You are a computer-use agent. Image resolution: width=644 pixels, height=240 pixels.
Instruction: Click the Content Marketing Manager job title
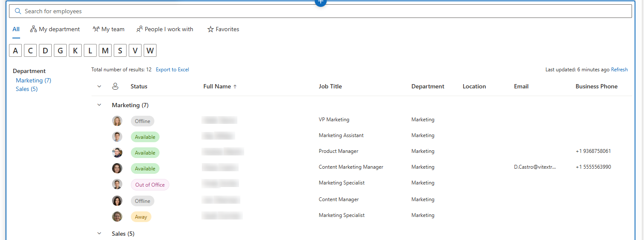pos(351,167)
